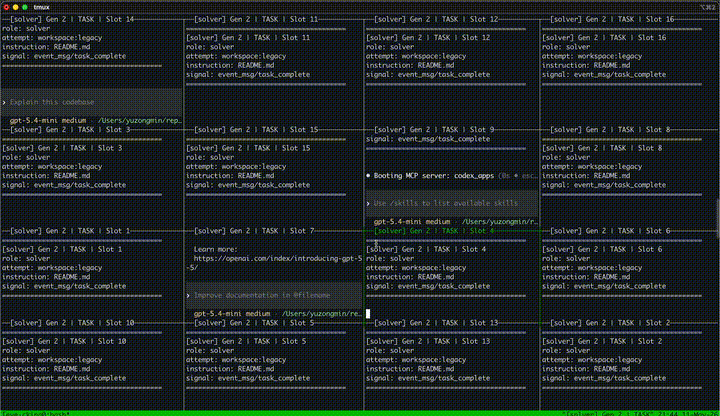720x416 pixels.
Task: Click the chevron before 'Improve documentation in @filename'
Action: tap(188, 295)
